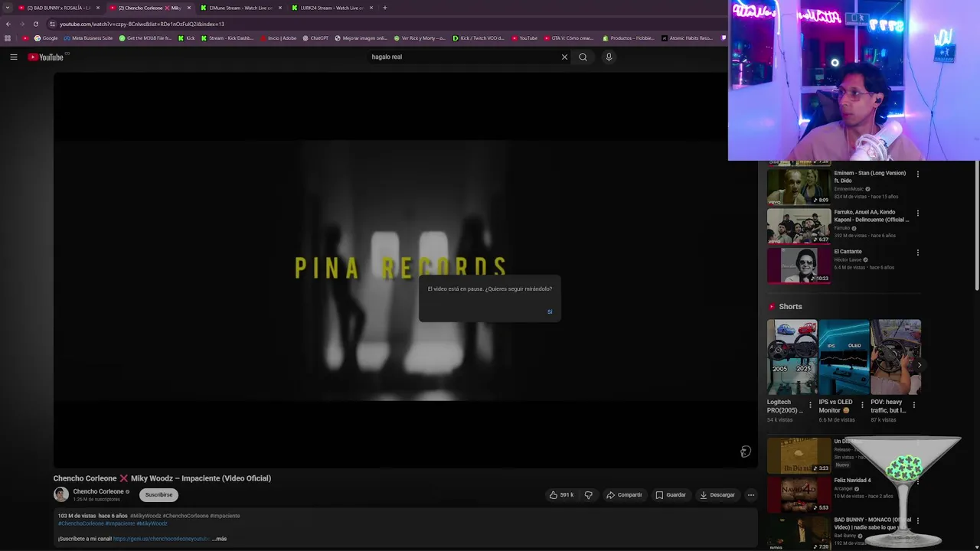Save video with Guardar button

tap(671, 495)
